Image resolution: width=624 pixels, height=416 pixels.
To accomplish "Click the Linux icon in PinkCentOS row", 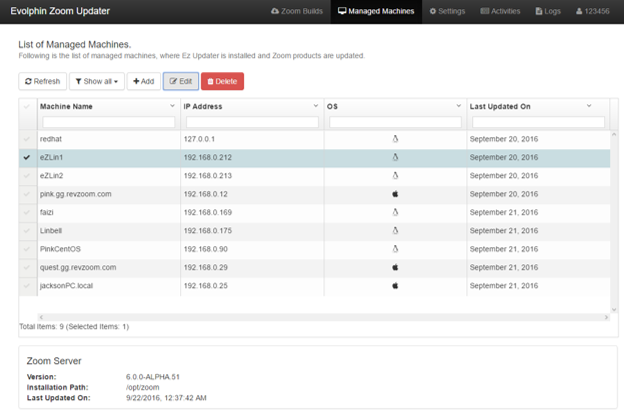I will pyautogui.click(x=395, y=249).
